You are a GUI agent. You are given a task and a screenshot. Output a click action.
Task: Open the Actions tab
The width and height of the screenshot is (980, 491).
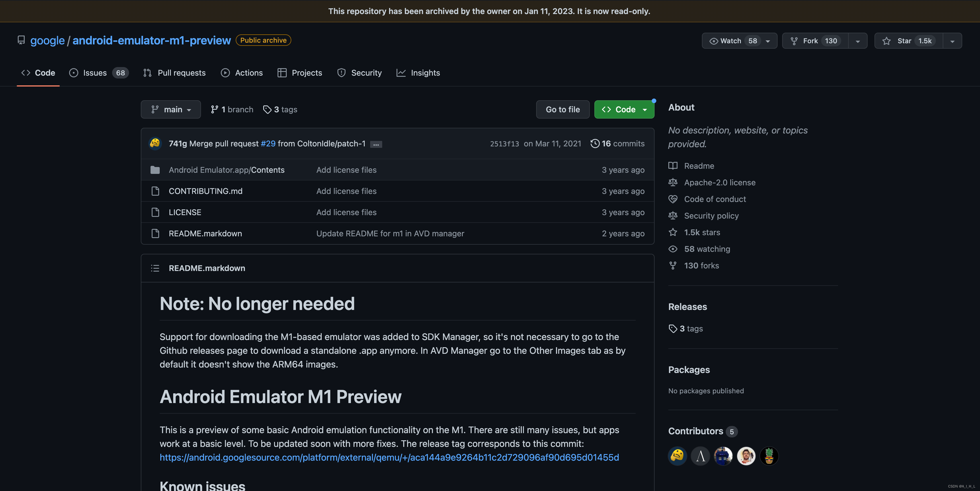click(242, 72)
